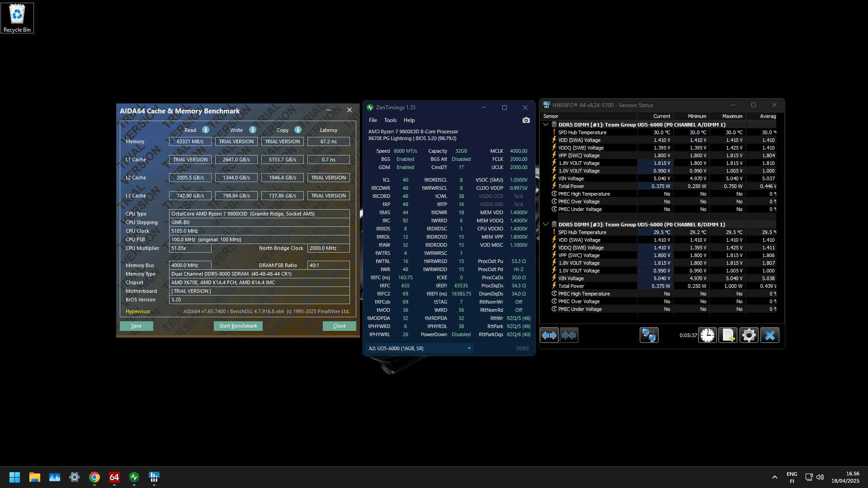Open the clock and date flyout

[845, 477]
